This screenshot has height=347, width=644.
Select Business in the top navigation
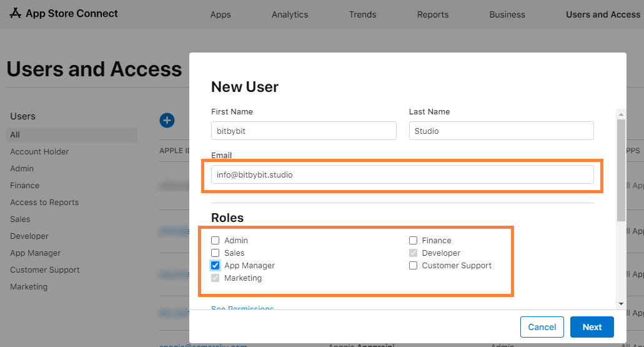pyautogui.click(x=507, y=14)
